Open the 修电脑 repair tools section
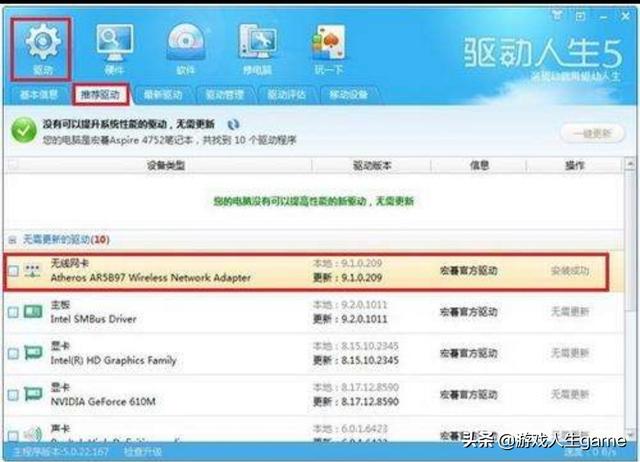This screenshot has height=462, width=640. pyautogui.click(x=257, y=49)
